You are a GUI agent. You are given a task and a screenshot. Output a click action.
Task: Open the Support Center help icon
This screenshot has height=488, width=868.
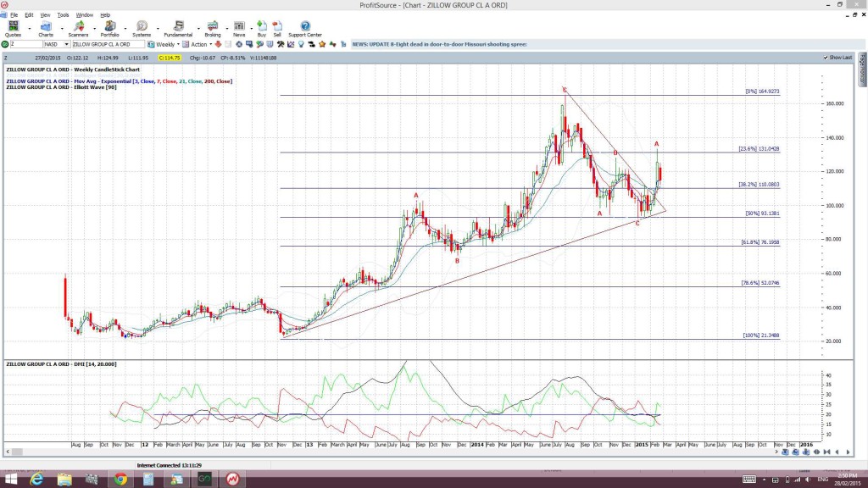[305, 26]
